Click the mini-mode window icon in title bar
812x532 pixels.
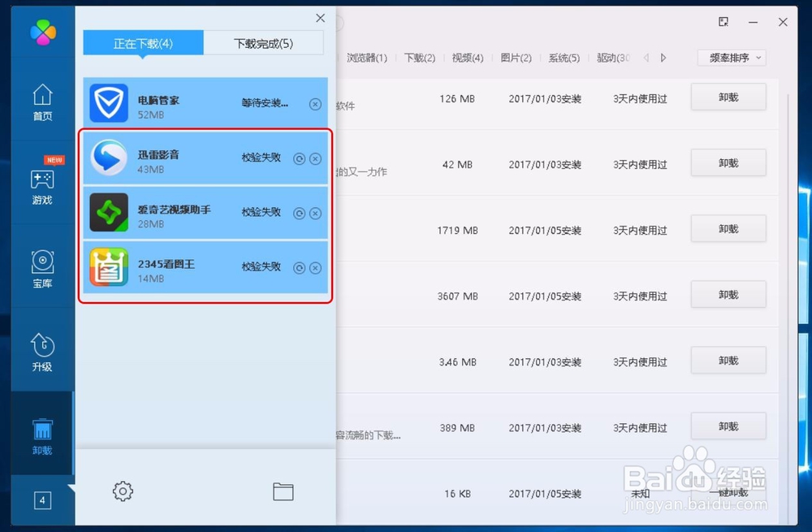[x=723, y=22]
